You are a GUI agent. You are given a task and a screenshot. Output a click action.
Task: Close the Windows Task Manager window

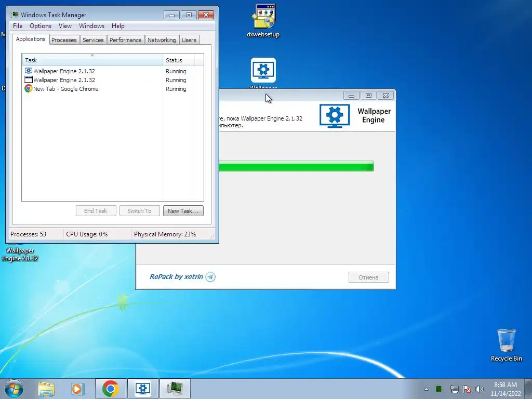(x=206, y=15)
